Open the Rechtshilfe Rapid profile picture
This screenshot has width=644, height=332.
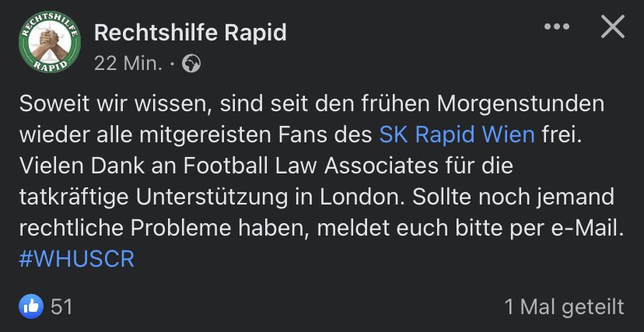[x=50, y=42]
